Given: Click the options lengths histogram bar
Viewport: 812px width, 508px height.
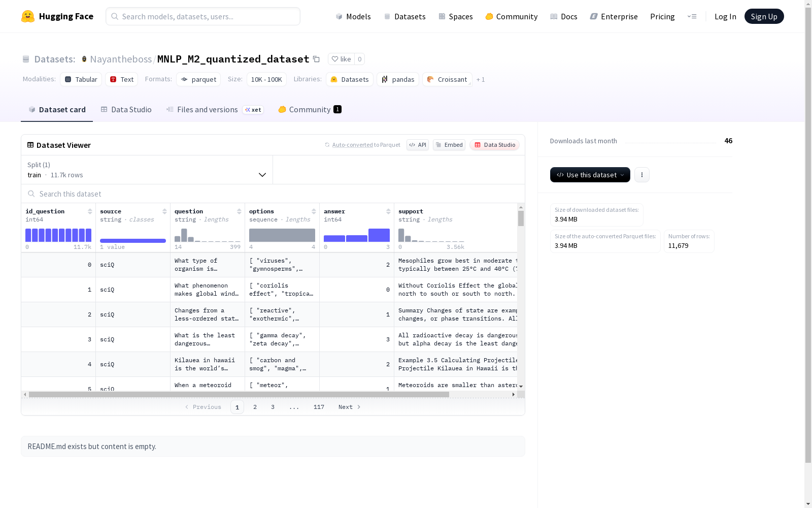Looking at the screenshot, I should [282, 235].
